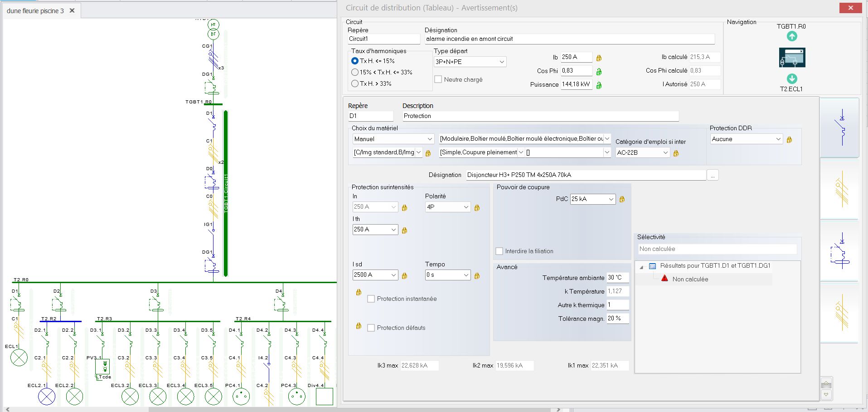The height and width of the screenshot is (412, 868).
Task: Toggle the lock beside I sd 2500 A
Action: coord(404,276)
